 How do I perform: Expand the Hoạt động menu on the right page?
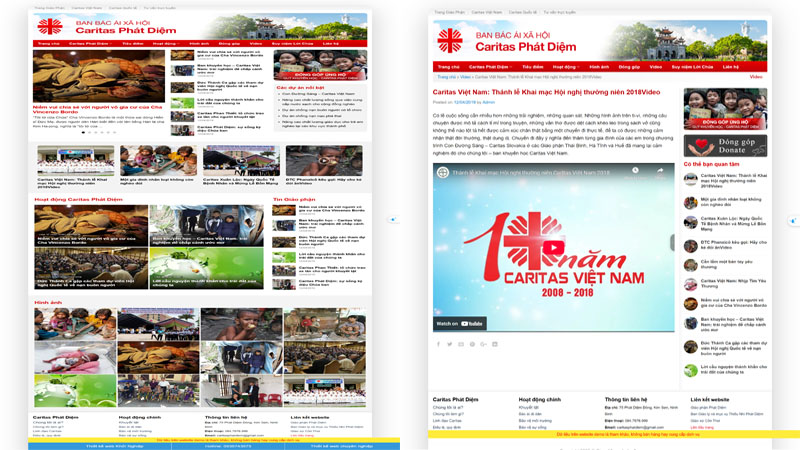566,67
